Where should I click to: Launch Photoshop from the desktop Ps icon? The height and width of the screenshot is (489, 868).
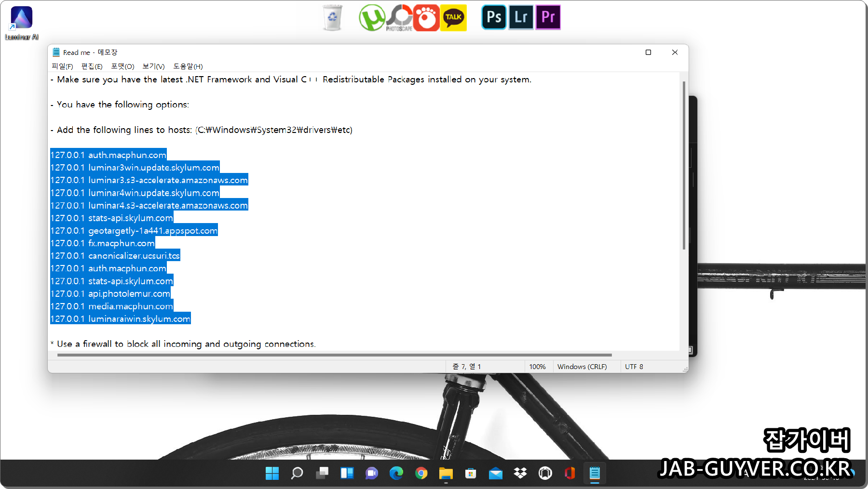[x=494, y=17]
